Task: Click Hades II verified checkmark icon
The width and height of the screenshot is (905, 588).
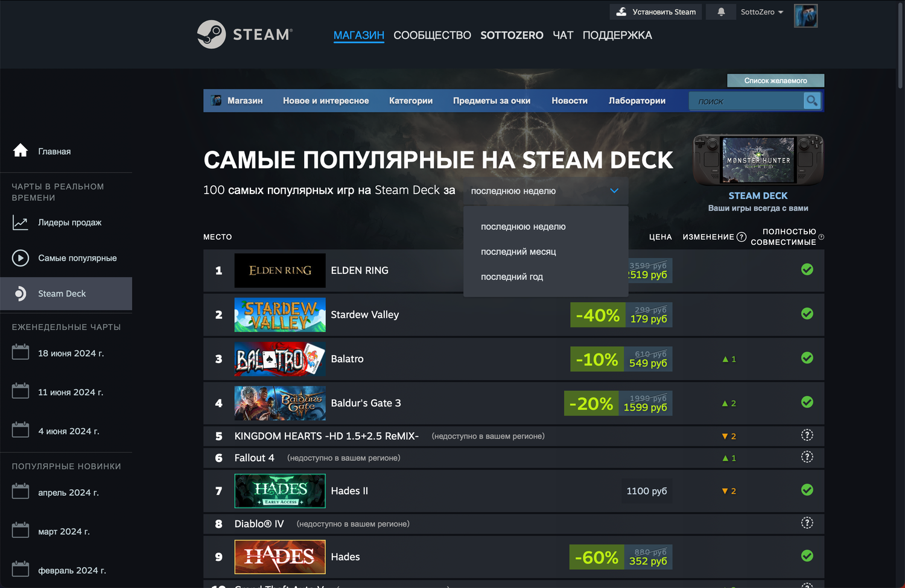Action: point(807,490)
